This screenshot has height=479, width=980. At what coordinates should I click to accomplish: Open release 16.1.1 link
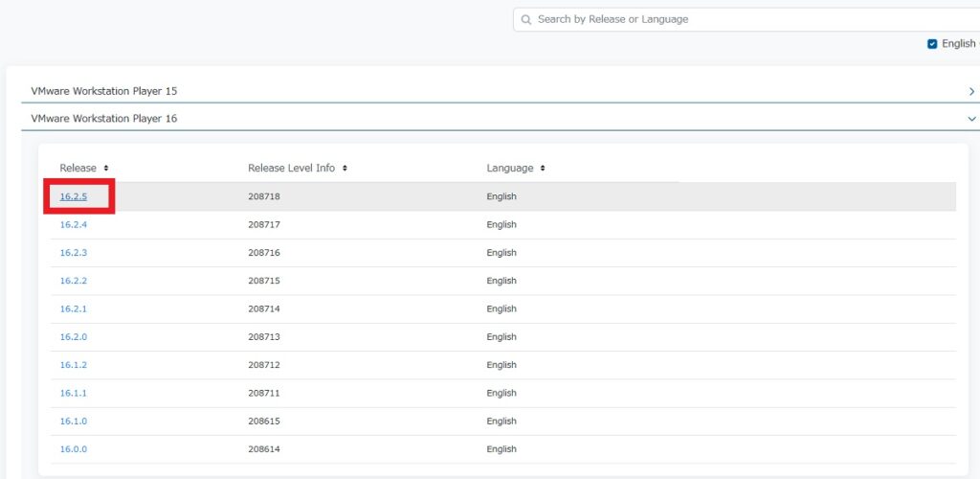pyautogui.click(x=73, y=394)
